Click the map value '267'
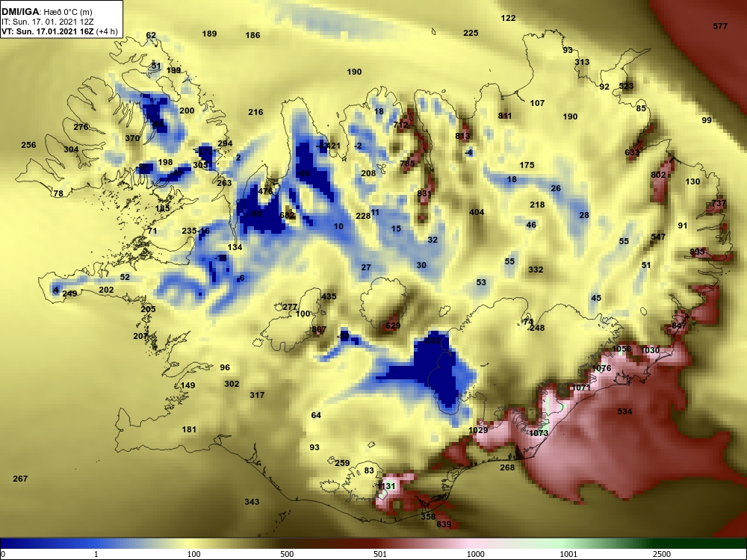The image size is (747, 560). pos(20,479)
